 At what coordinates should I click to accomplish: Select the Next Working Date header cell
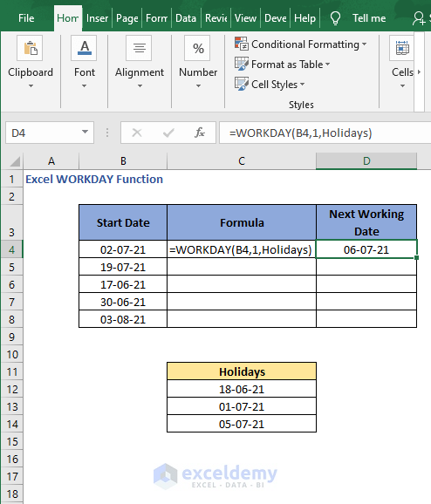tap(366, 222)
